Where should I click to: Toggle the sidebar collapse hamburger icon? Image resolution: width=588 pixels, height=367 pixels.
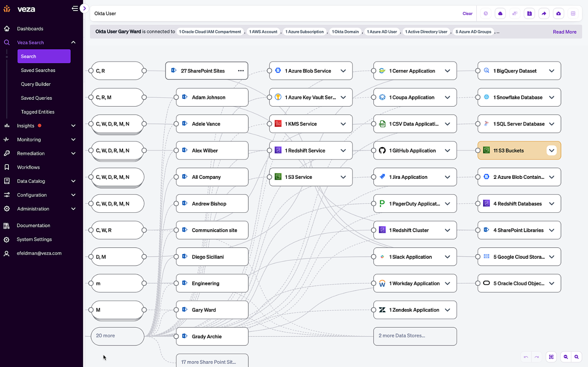(75, 8)
